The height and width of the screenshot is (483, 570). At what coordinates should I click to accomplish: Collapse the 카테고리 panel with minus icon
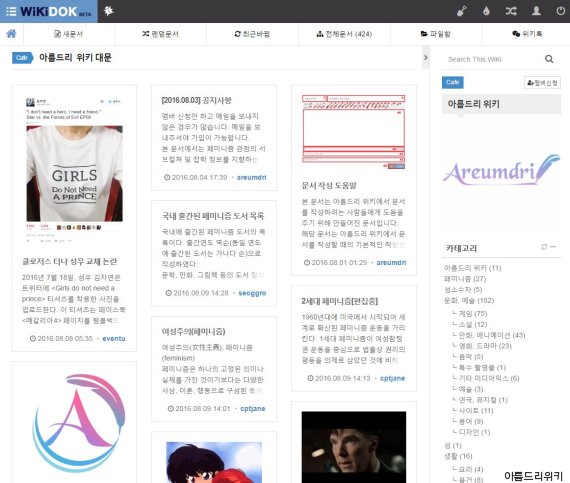coord(553,247)
